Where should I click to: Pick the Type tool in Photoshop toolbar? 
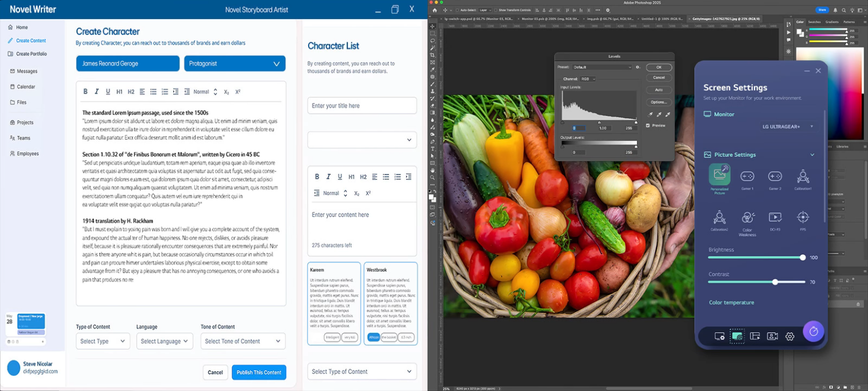pos(433,149)
